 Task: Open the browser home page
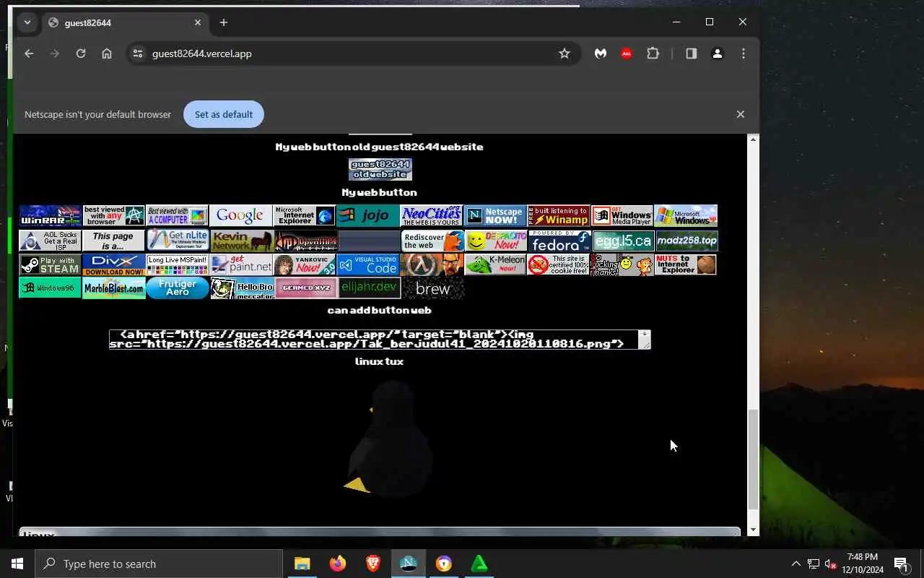pos(107,53)
